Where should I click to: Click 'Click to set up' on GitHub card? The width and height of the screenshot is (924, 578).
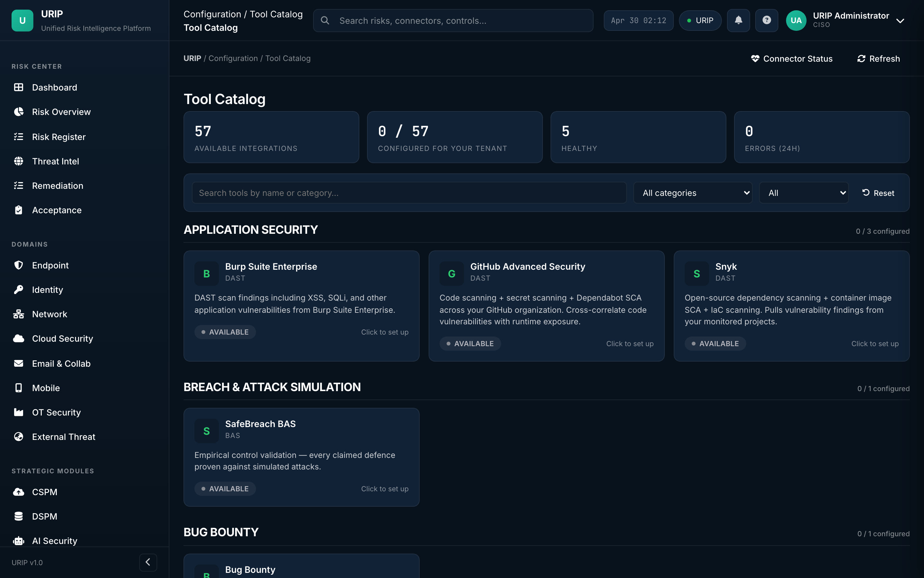tap(630, 343)
